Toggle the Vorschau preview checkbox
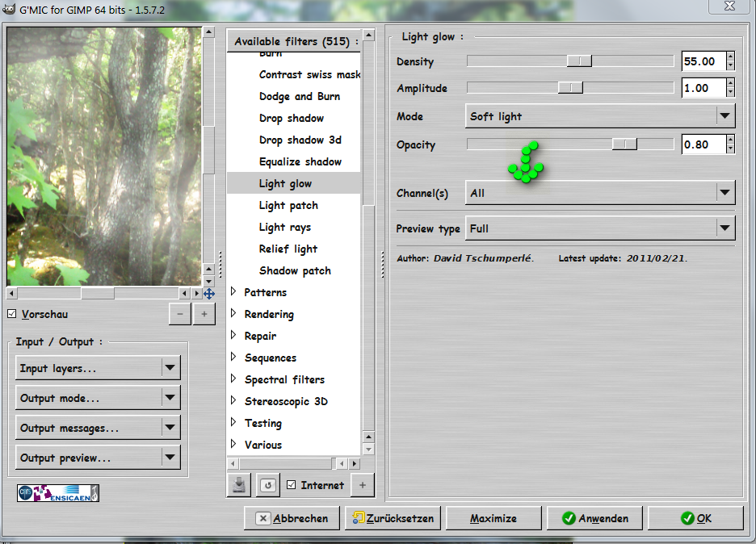Image resolution: width=756 pixels, height=544 pixels. click(12, 314)
